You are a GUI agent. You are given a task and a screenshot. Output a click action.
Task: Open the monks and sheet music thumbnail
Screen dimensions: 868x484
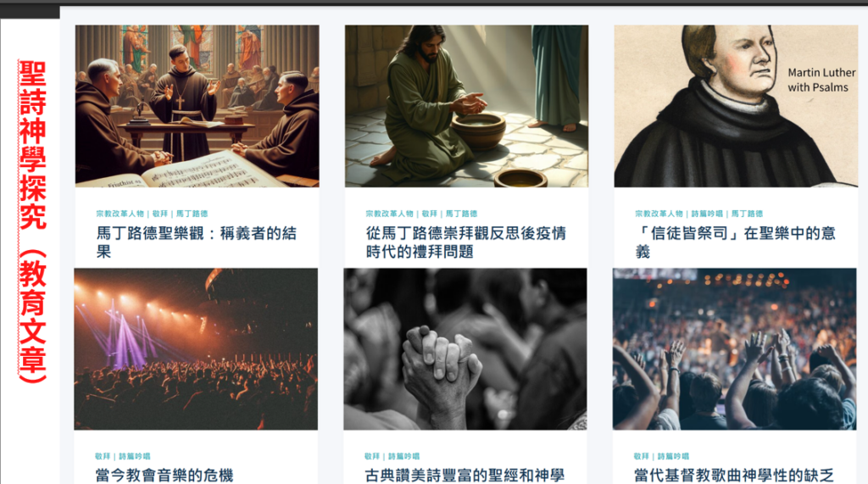click(197, 106)
